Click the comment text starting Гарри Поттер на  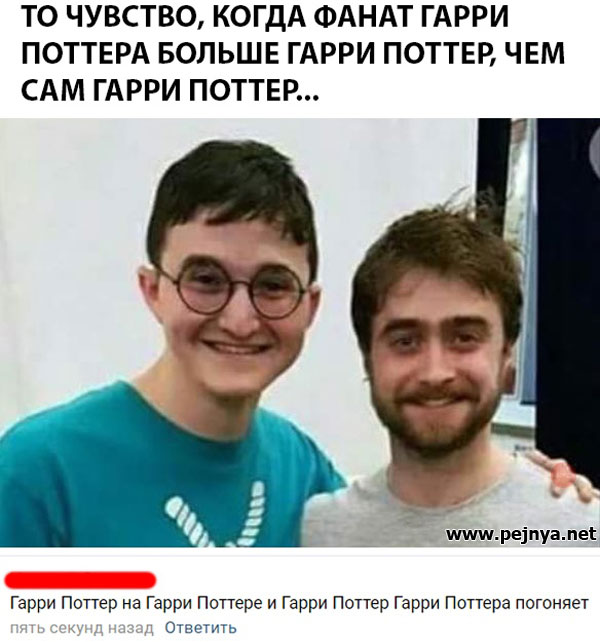point(299,603)
